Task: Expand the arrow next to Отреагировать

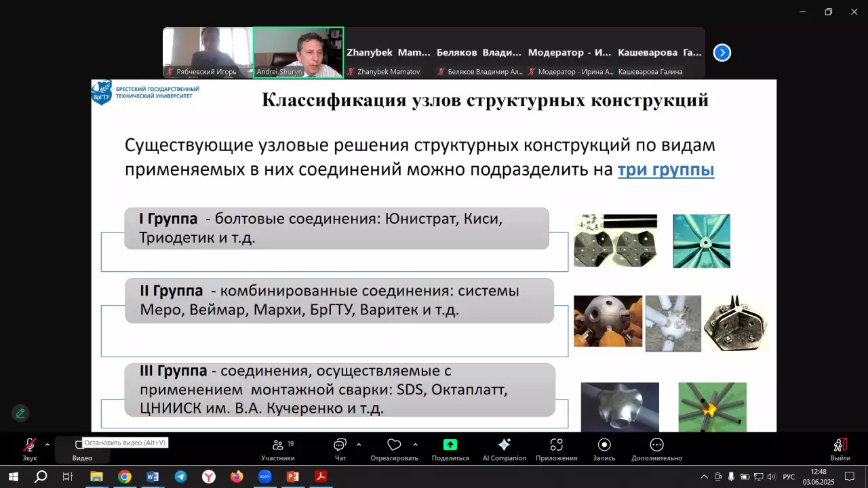Action: [x=415, y=445]
